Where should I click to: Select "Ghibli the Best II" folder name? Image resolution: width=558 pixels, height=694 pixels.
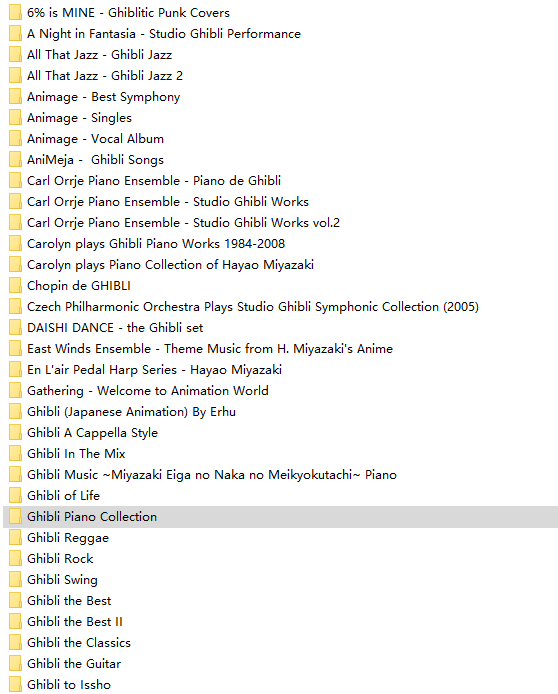pos(75,621)
